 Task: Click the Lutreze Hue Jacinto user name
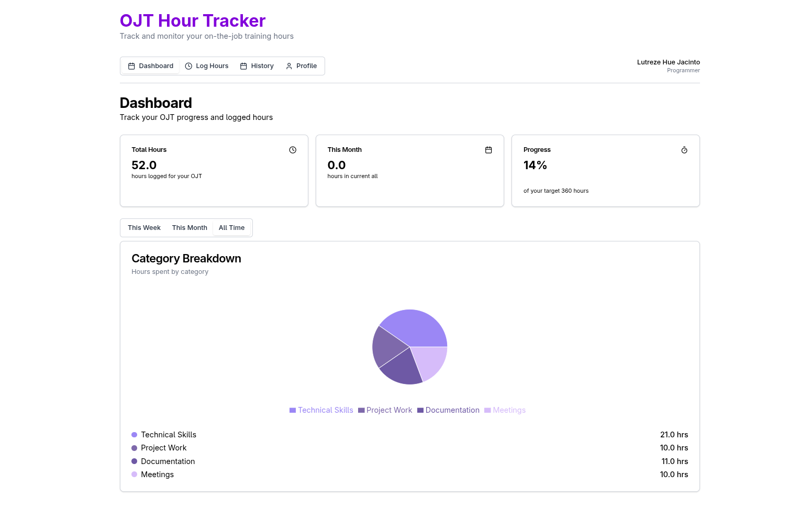668,62
